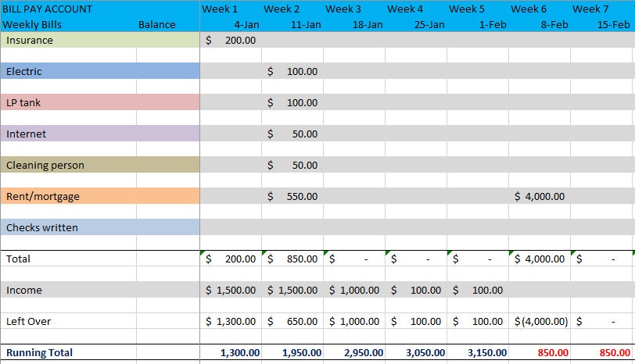Click the Running Total row label

click(x=39, y=352)
